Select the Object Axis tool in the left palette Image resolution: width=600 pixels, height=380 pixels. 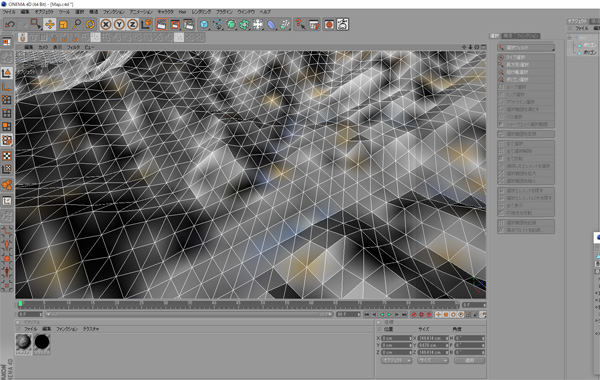(x=7, y=87)
